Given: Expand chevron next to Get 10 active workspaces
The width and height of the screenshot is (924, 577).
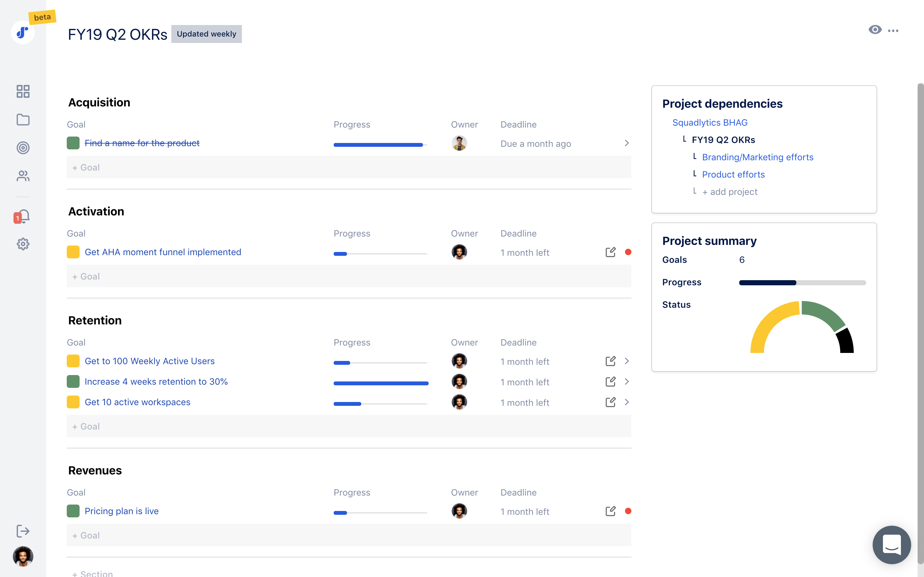Looking at the screenshot, I should point(626,402).
